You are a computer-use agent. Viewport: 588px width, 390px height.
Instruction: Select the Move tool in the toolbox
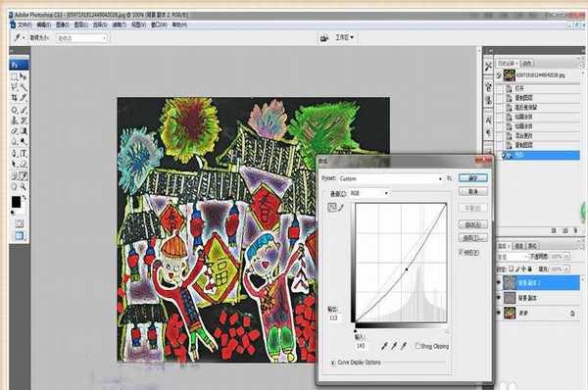point(24,76)
